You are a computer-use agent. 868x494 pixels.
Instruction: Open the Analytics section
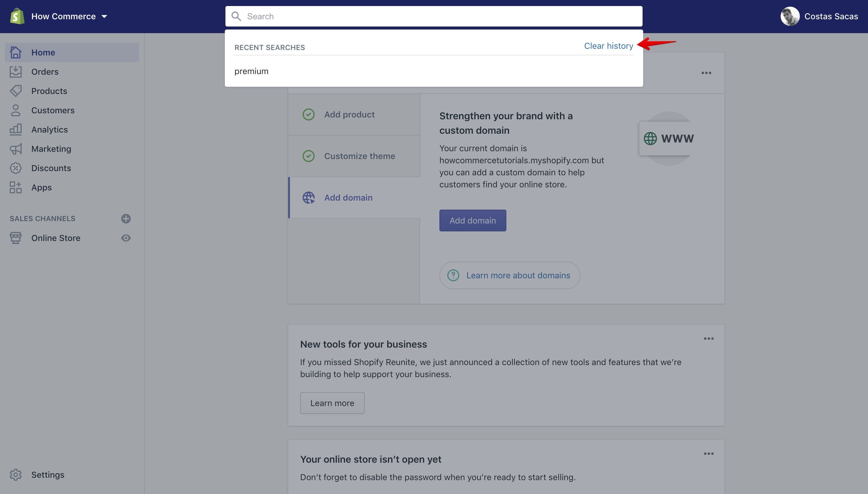pyautogui.click(x=49, y=130)
